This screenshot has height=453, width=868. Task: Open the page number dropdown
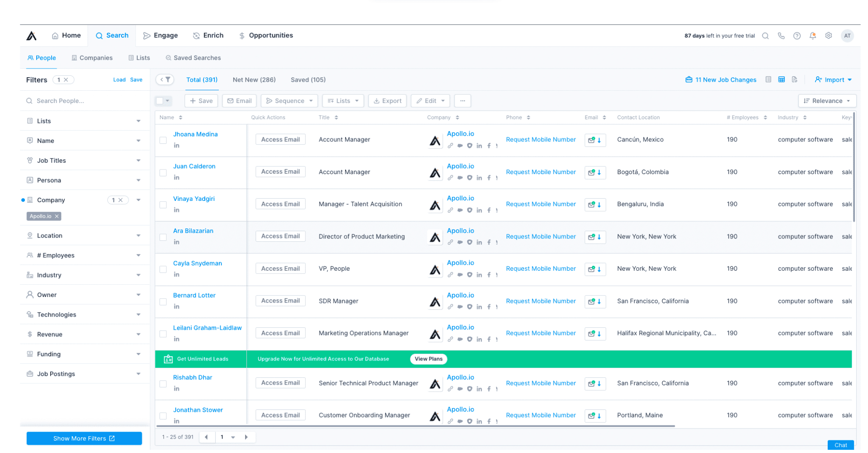(227, 437)
